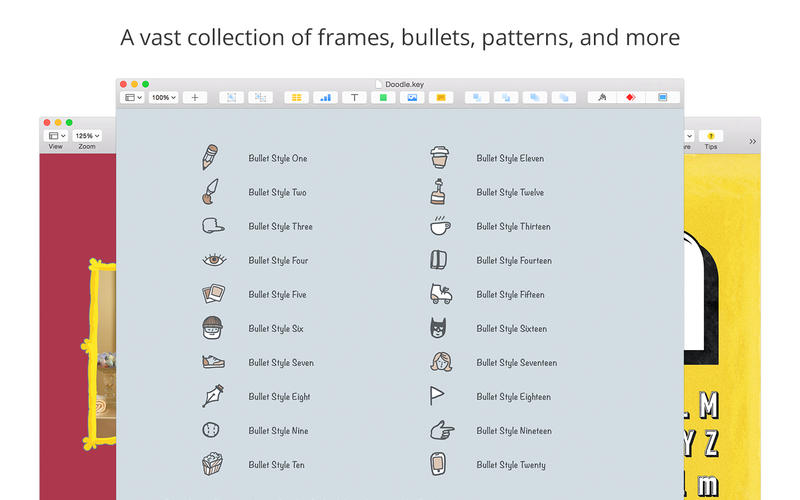Click the "Bullet Style Five" text
The image size is (800, 500).
pyautogui.click(x=278, y=295)
